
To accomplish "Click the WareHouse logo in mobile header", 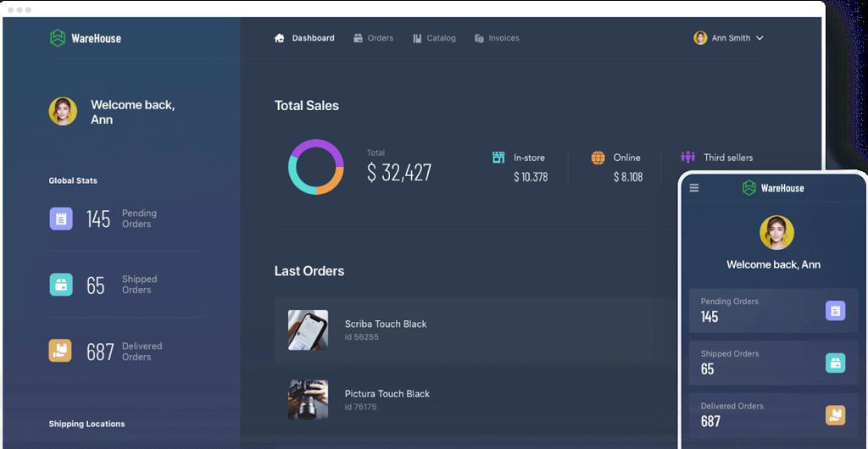I will pyautogui.click(x=773, y=188).
